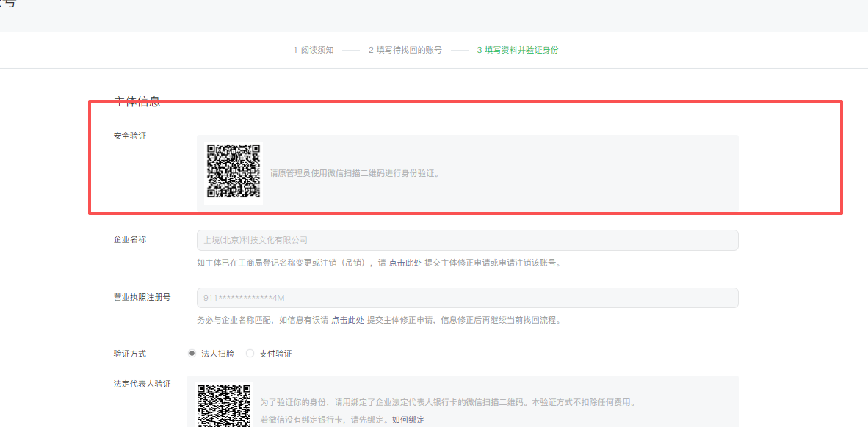Open the 如何绑定 help link
This screenshot has height=427, width=868.
408,420
